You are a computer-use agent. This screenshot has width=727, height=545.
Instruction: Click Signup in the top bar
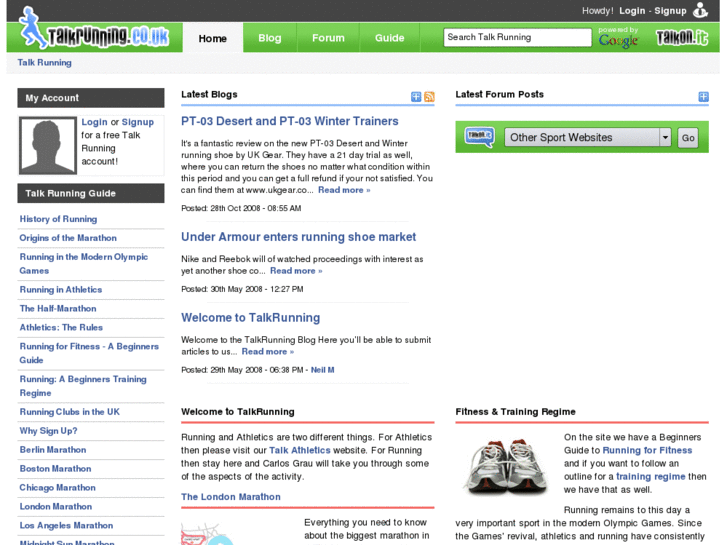point(670,11)
